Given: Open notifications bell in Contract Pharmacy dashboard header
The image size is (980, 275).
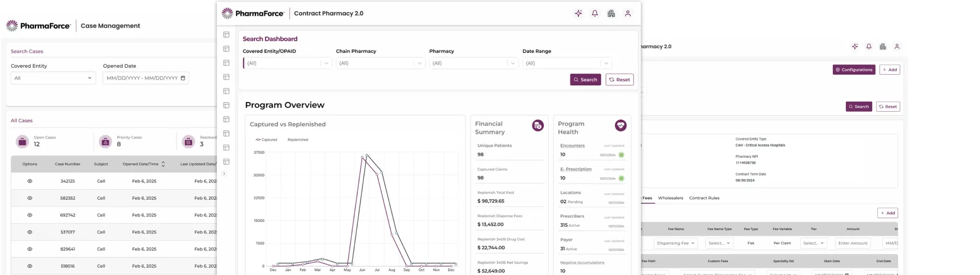Looking at the screenshot, I should 595,13.
